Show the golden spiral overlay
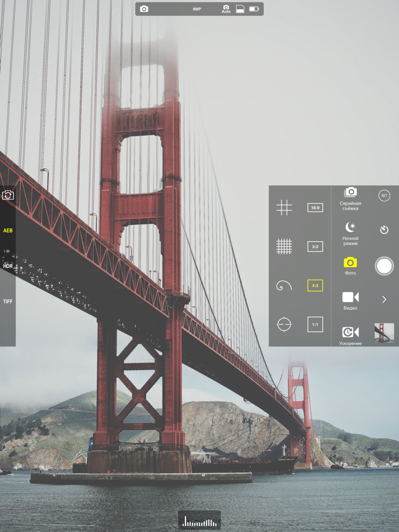399x532 pixels. coord(284,286)
